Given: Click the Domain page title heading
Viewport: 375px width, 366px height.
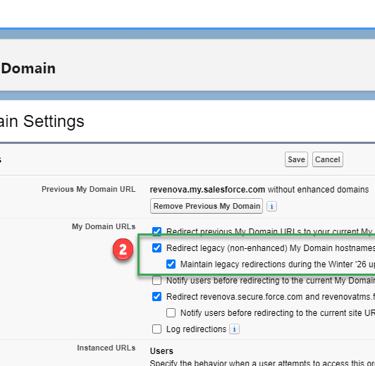Looking at the screenshot, I should click(28, 68).
